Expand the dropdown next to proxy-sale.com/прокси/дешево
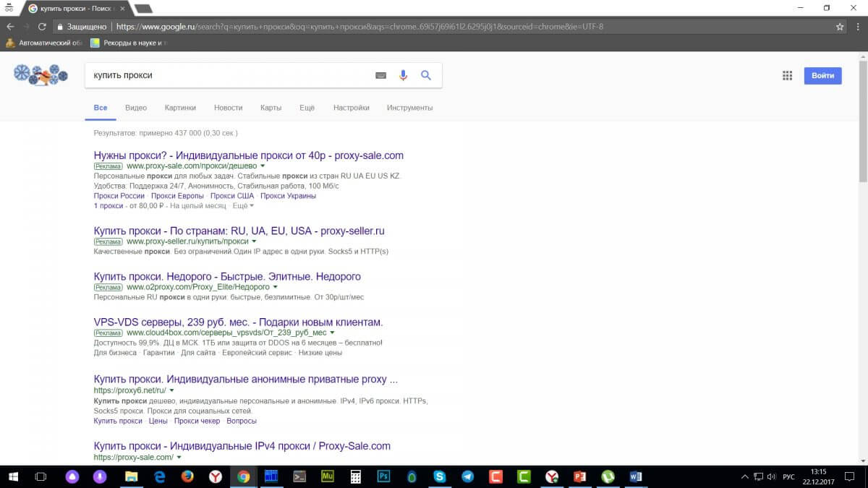868x488 pixels. [263, 166]
